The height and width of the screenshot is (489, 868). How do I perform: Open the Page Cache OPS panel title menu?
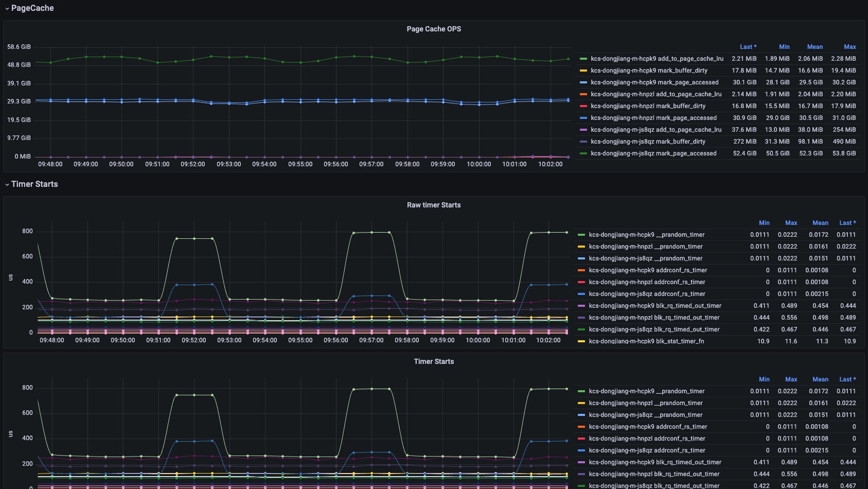[x=434, y=29]
